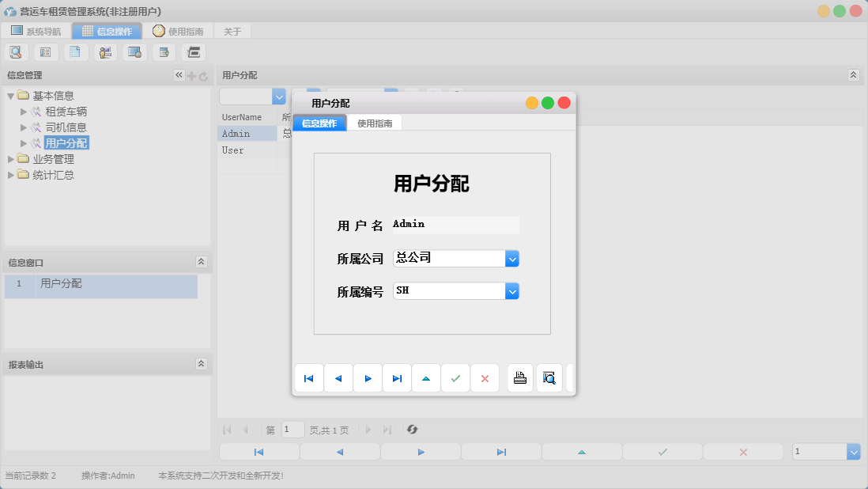Click the 用户名 input field

(x=455, y=225)
